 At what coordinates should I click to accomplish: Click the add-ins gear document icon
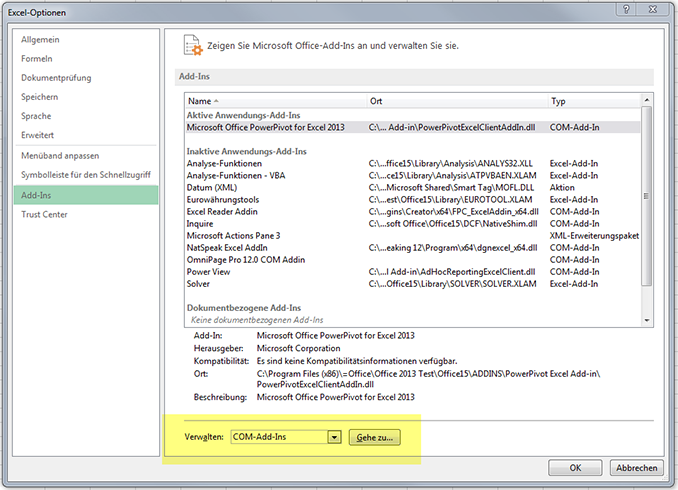192,45
